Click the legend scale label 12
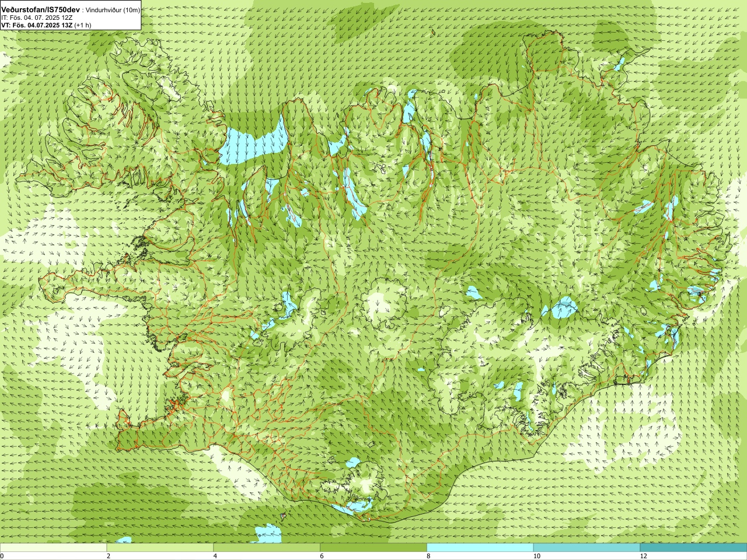 (x=644, y=556)
